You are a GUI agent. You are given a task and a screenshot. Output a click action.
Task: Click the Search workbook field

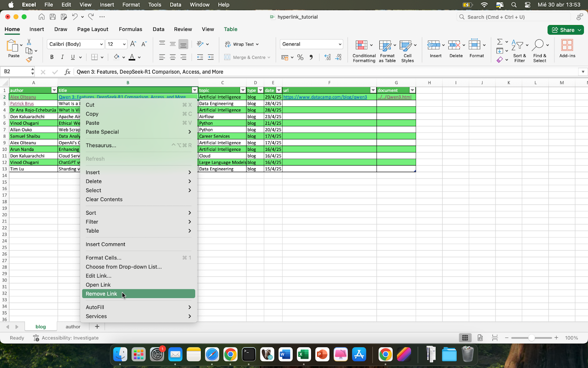click(x=513, y=17)
